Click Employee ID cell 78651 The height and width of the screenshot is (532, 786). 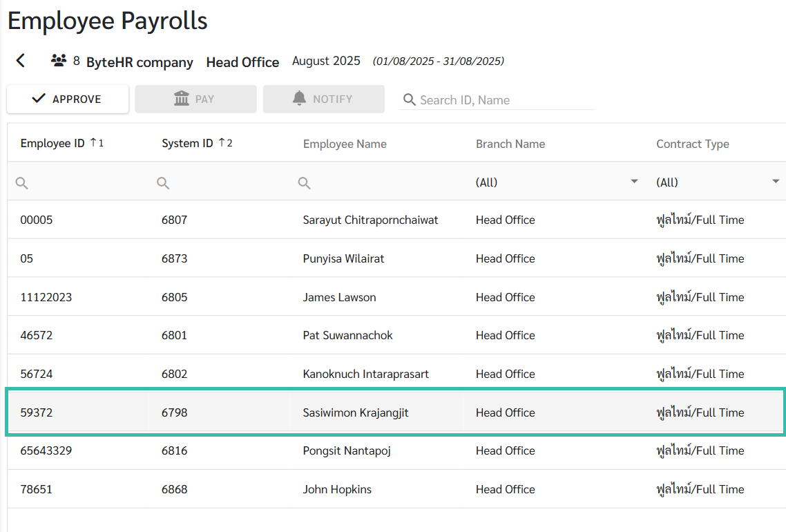(36, 489)
